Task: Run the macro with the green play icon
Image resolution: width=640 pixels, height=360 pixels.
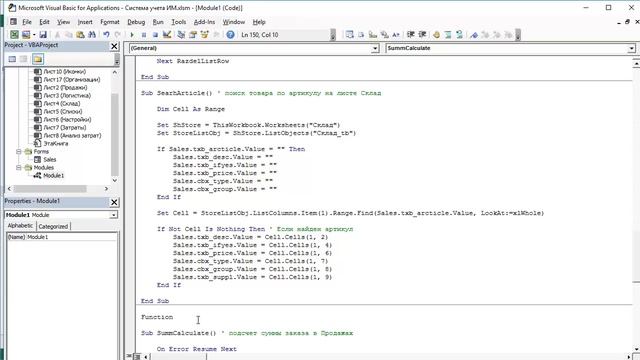Action: (x=132, y=35)
